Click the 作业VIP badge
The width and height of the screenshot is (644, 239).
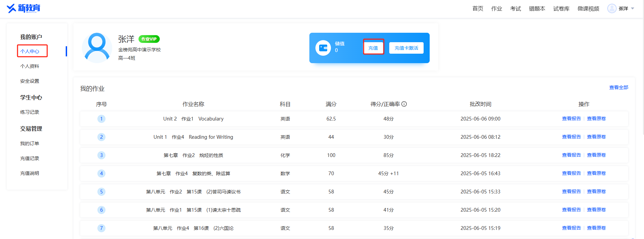(149, 39)
